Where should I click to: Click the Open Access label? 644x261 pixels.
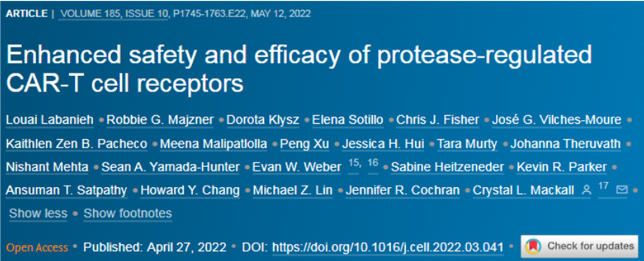pos(37,248)
